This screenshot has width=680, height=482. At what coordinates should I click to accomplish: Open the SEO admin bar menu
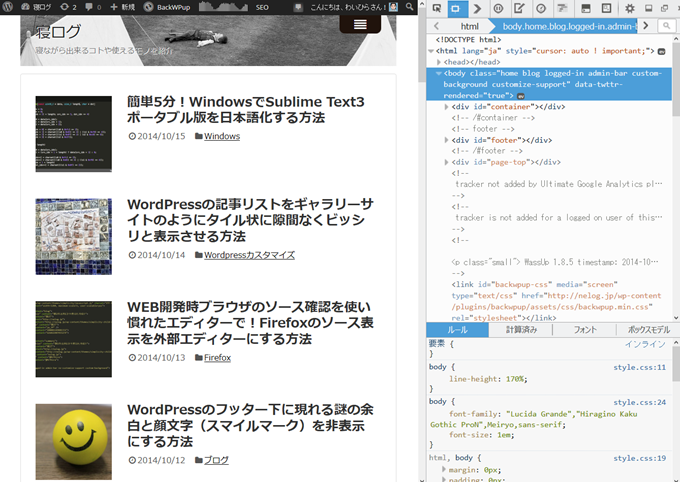click(262, 7)
